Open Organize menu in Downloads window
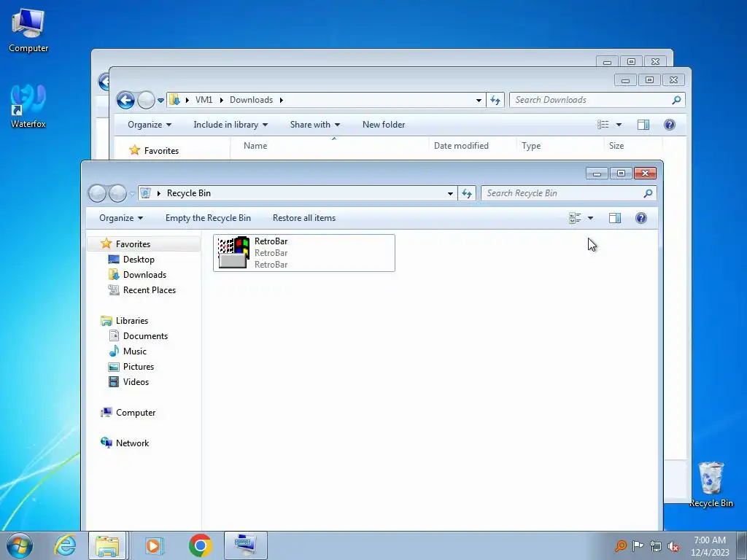 [x=150, y=125]
